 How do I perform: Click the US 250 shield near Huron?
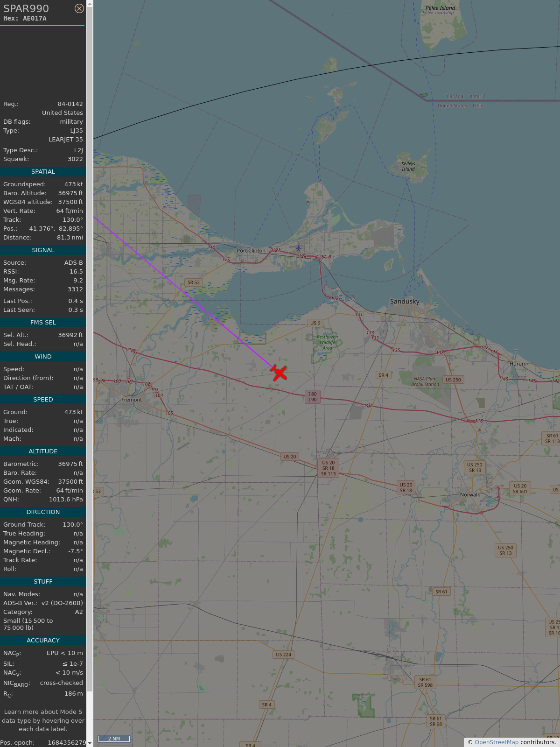[453, 380]
